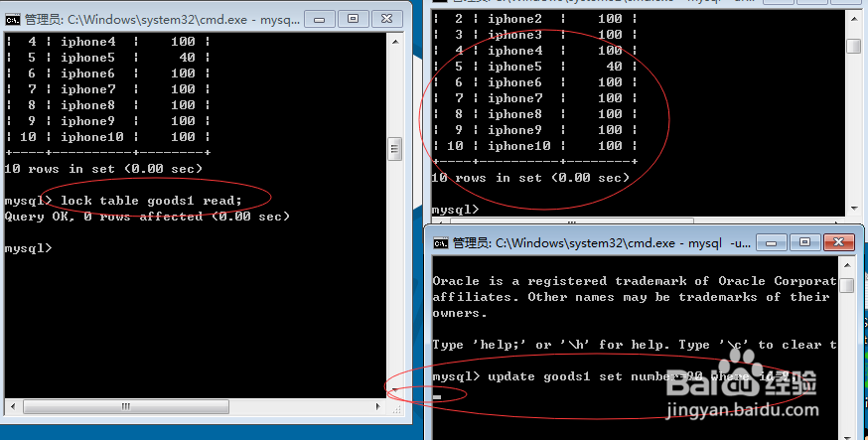Click left window resize grip corner
868x440 pixels.
point(397,409)
